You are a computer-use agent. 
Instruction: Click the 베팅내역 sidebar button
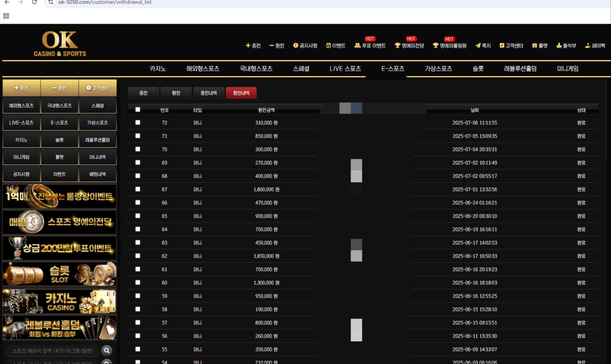[97, 174]
